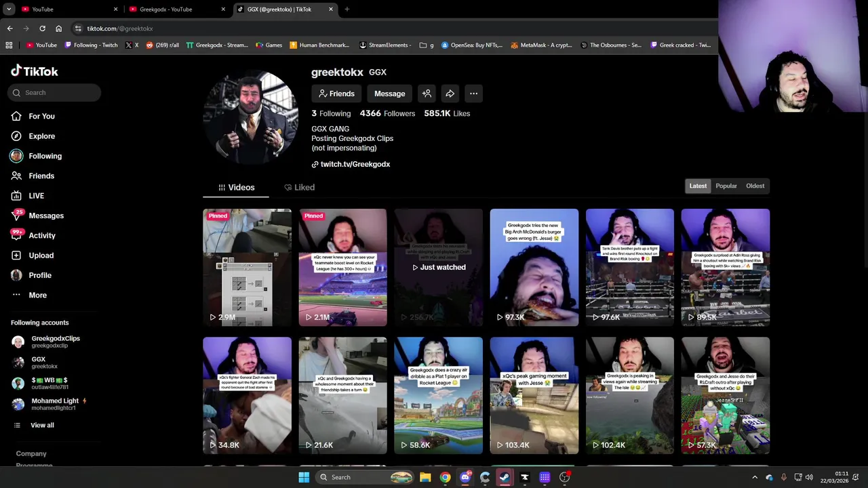Open the Just watched video
Viewport: 868px width, 488px height.
point(438,268)
